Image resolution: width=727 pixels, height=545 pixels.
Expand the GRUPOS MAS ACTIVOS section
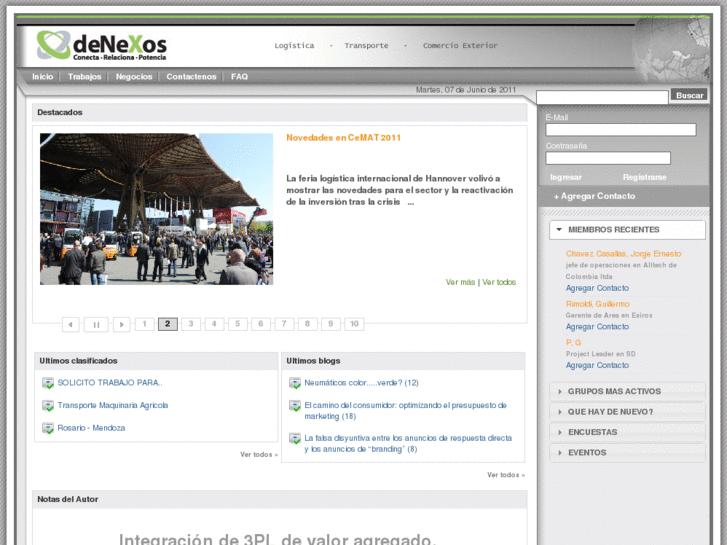627,391
